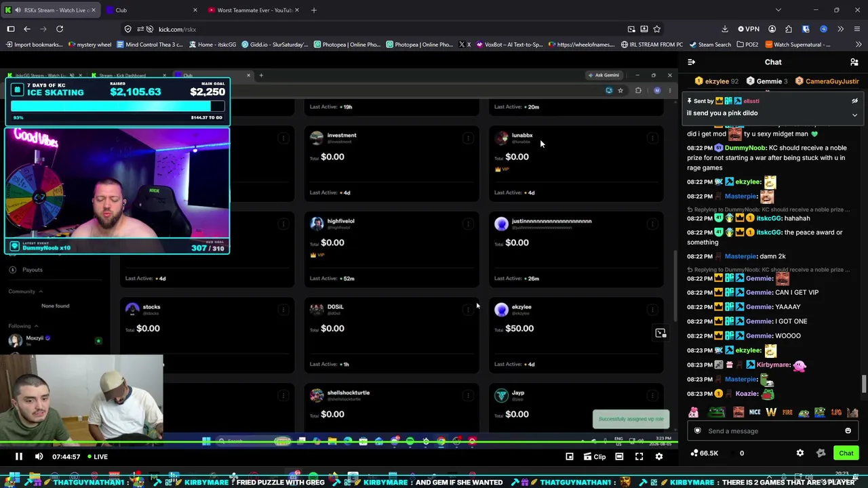Pick the pink heart emote in quick emotes
Viewport: 868px width, 488px height.
693,412
